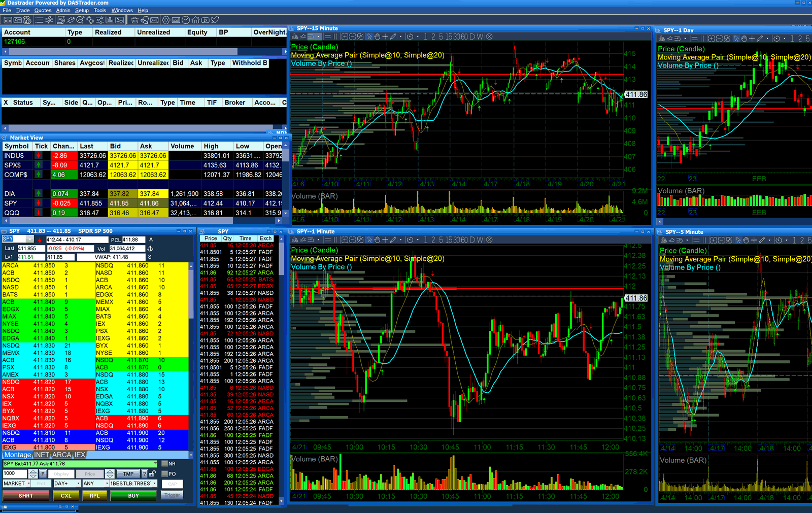812x513 pixels.
Task: Click the padlock toggle next to the TMP button
Action: [153, 473]
